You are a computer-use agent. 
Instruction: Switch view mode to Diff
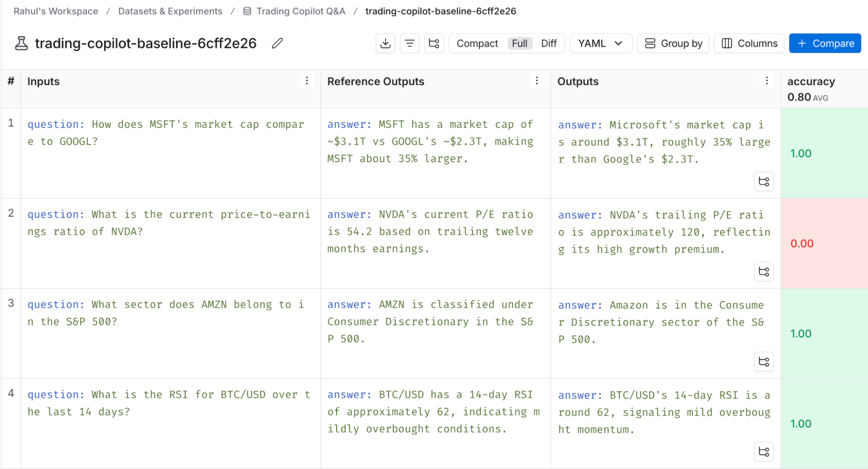pyautogui.click(x=549, y=43)
